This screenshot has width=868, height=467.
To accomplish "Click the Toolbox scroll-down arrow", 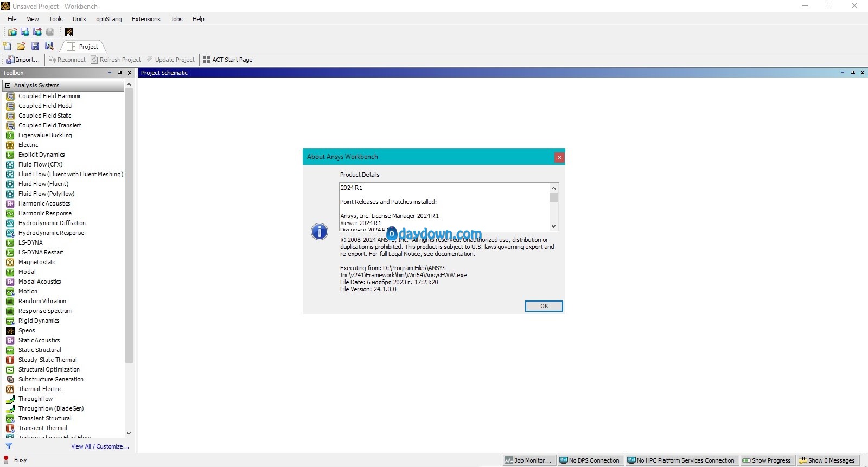I will 129,433.
